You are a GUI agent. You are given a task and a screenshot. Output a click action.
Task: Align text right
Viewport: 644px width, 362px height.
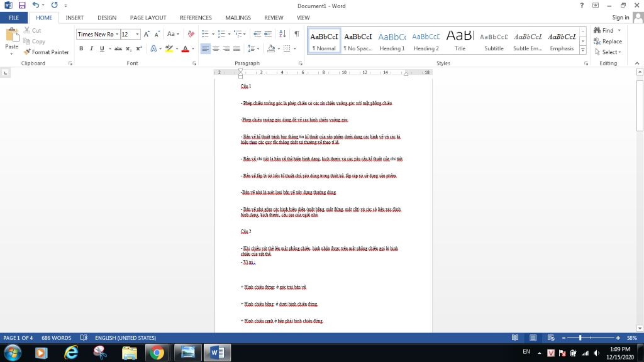[x=226, y=48]
